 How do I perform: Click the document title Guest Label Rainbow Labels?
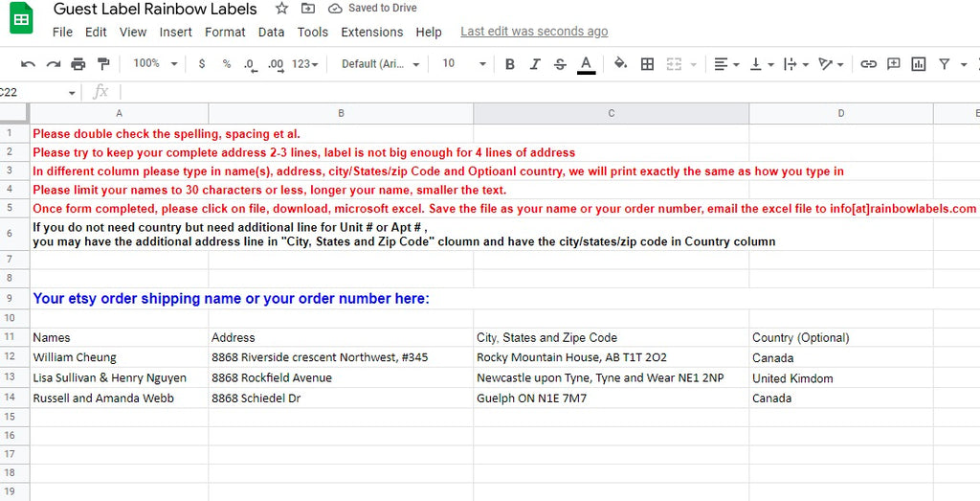[x=155, y=9]
